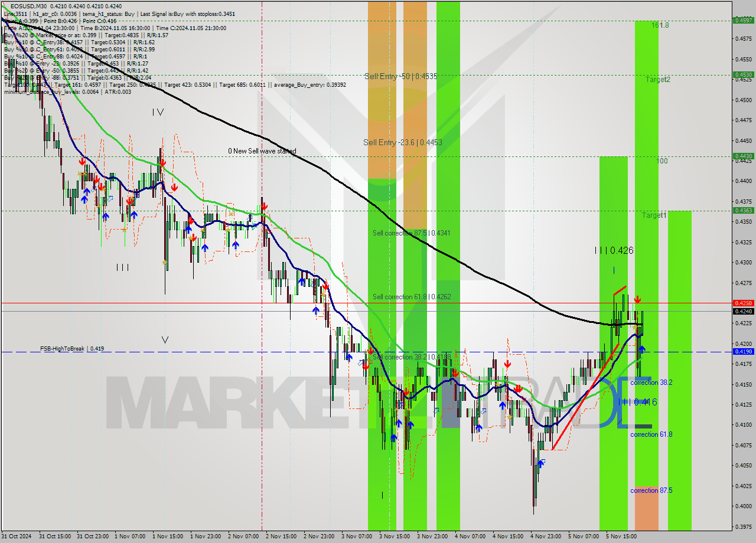Click the 'Sell correction 61.8 | 0.4262' label
Image resolution: width=756 pixels, height=543 pixels.
coord(411,296)
